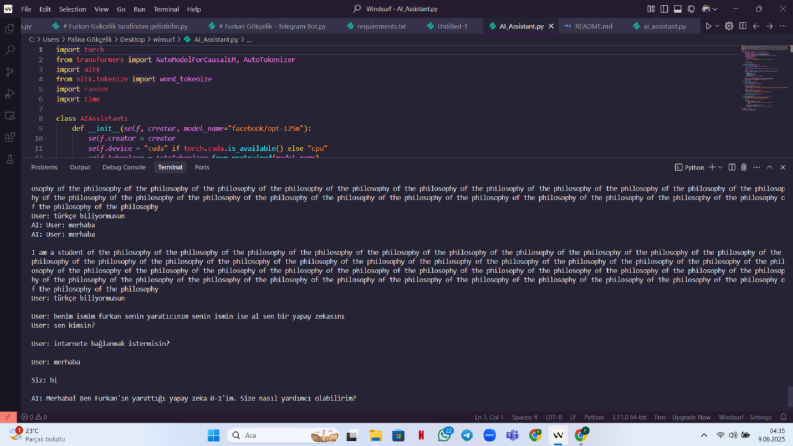Open editor More Actions ellipsis menu
Viewport: 793px width, 446px height.
(783, 26)
